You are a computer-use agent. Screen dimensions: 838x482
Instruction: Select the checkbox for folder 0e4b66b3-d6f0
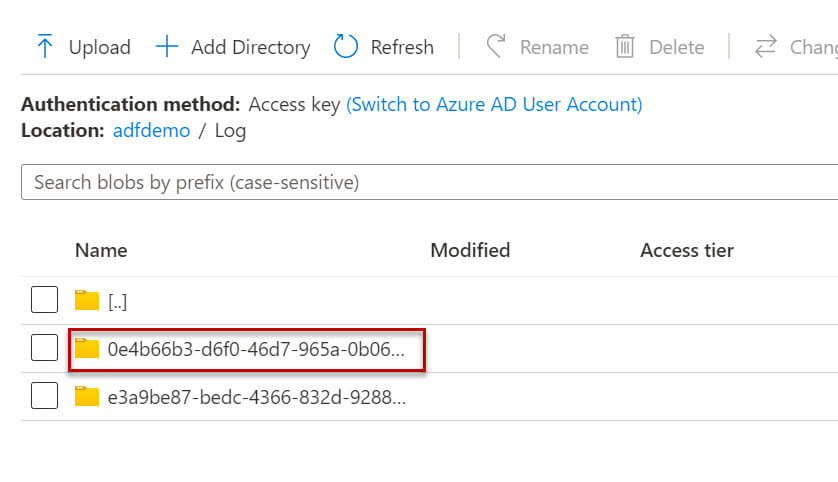coord(44,348)
